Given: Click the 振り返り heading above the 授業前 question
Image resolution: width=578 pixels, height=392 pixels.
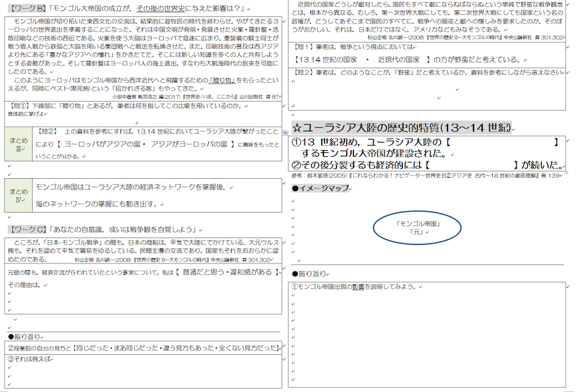Looking at the screenshot, I should click(x=24, y=337).
